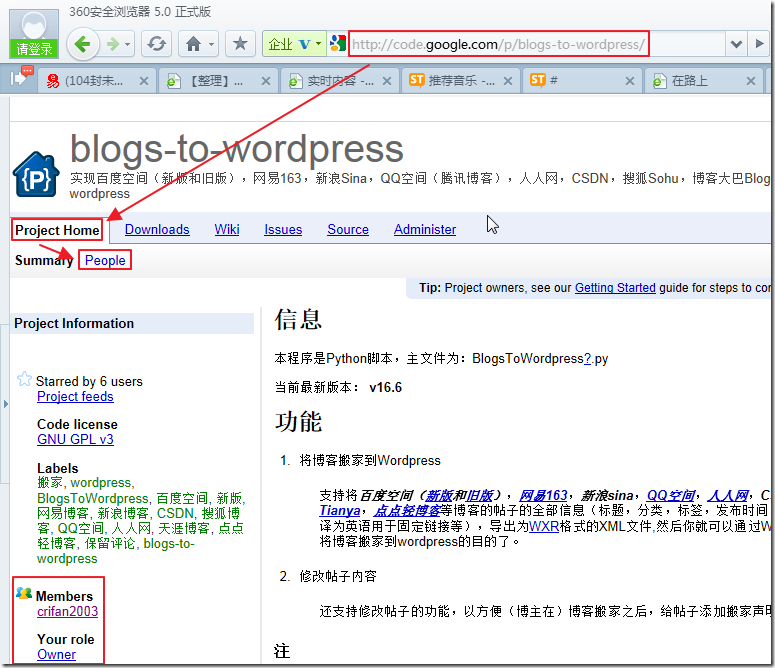775x668 pixels.
Task: Close the 【整理】 tab
Action: coord(265,81)
